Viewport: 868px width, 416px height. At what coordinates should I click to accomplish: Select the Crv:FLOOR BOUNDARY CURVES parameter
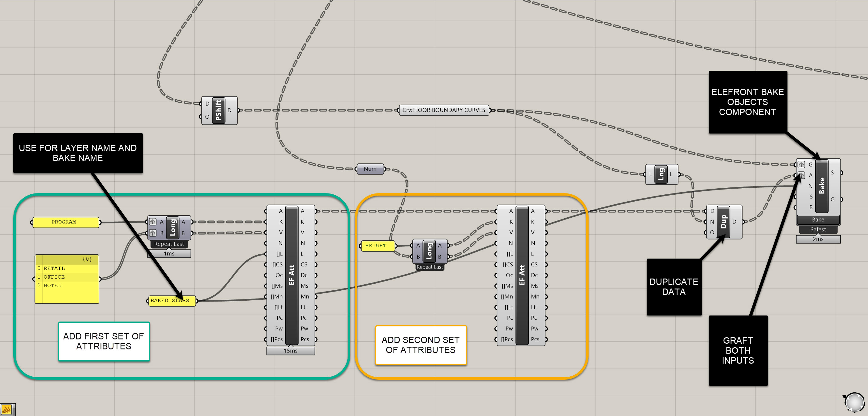444,110
